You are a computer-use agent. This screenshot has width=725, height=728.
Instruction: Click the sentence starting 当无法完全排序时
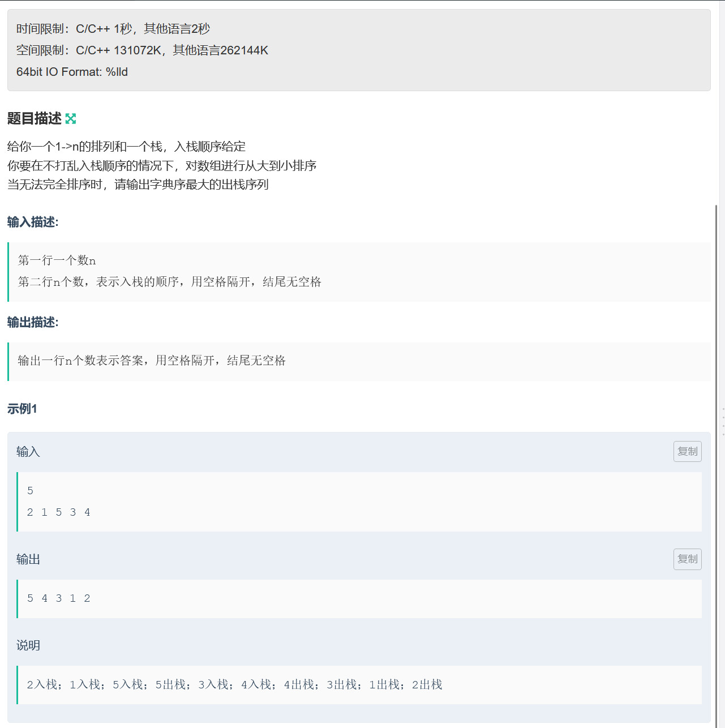pos(138,184)
